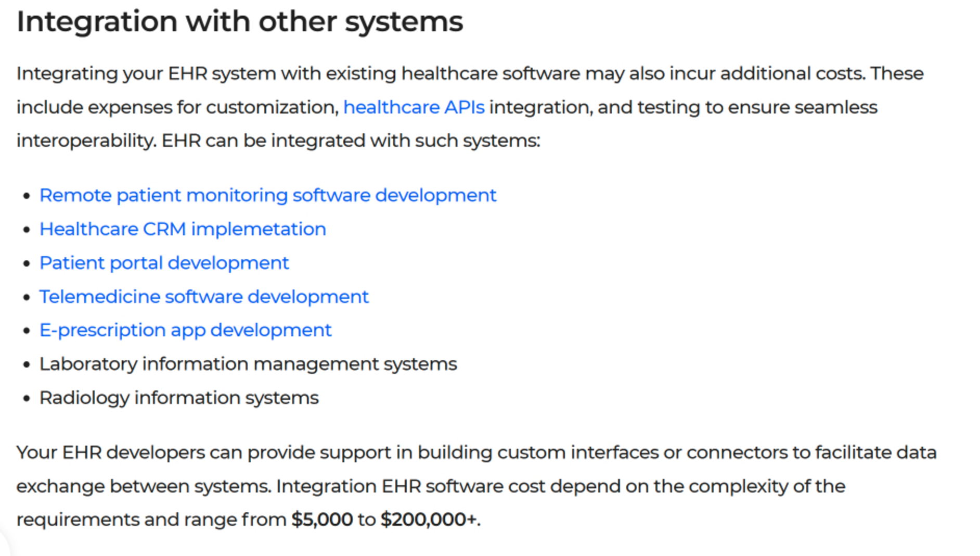
Task: Click the bold $200,000+ amount
Action: [x=429, y=520]
